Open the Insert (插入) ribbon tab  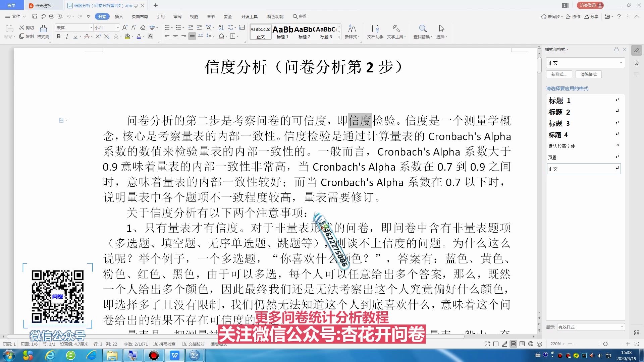(119, 16)
